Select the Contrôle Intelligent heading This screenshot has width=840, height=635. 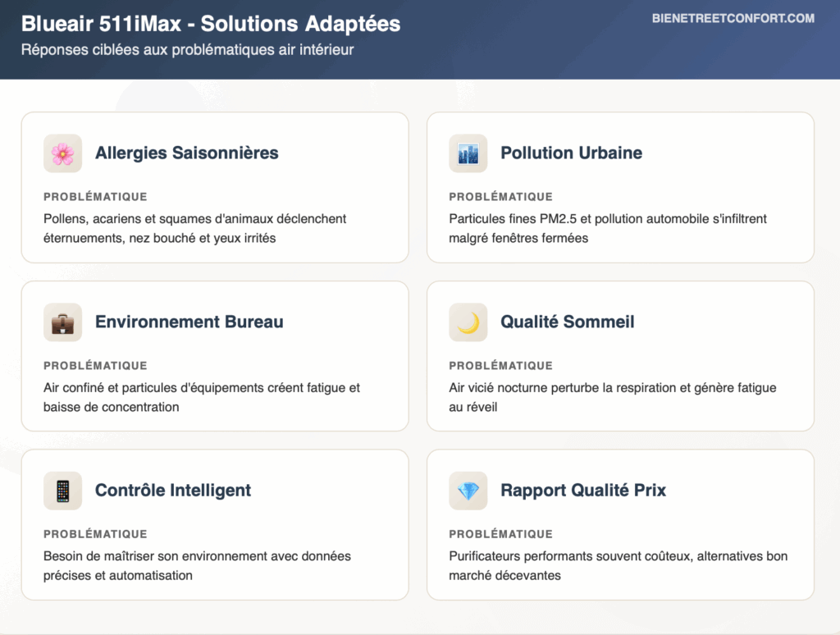click(x=173, y=490)
